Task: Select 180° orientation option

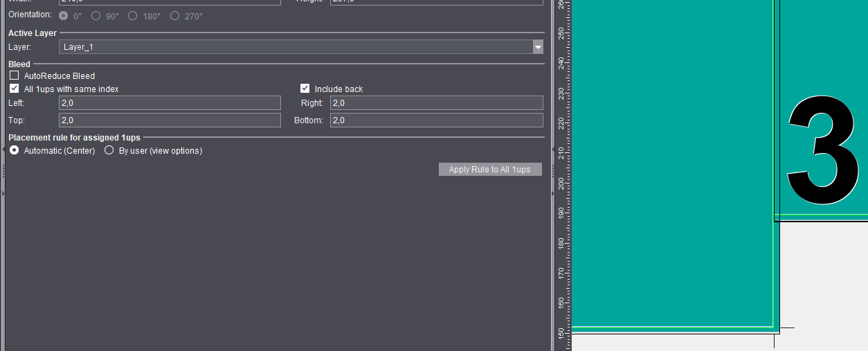Action: (x=133, y=15)
